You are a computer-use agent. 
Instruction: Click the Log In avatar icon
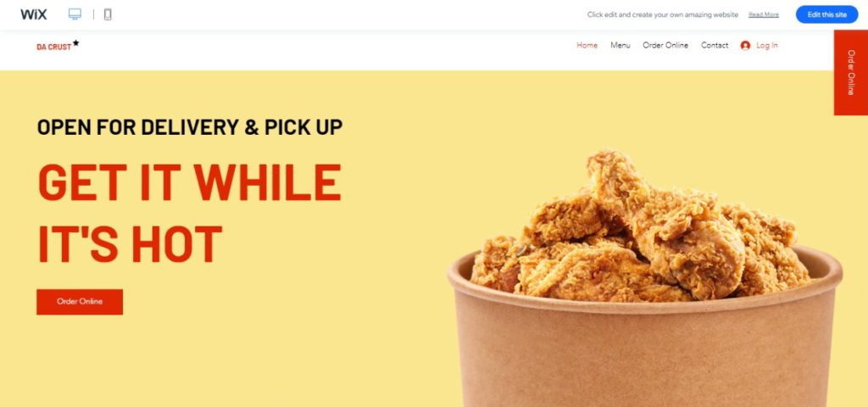click(x=745, y=46)
